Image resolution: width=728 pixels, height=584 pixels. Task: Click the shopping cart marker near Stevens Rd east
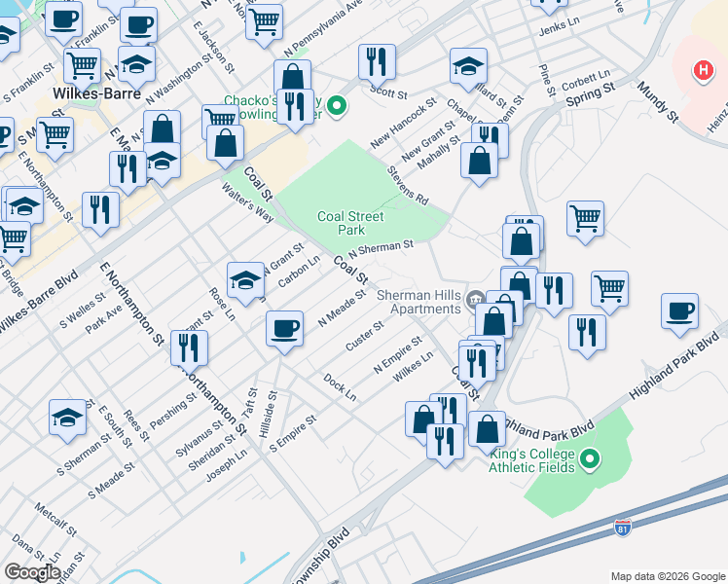[x=585, y=220]
